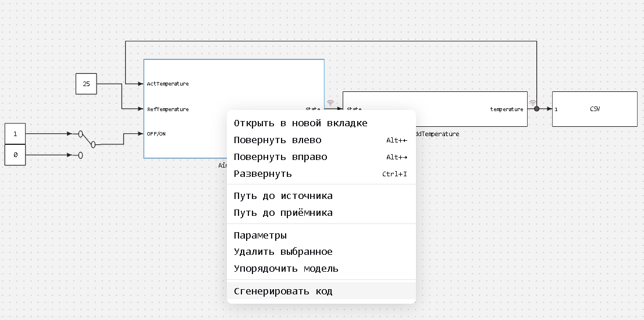The image size is (644, 320).
Task: Click 'Упорядочить модель' in the context menu
Action: (x=286, y=269)
